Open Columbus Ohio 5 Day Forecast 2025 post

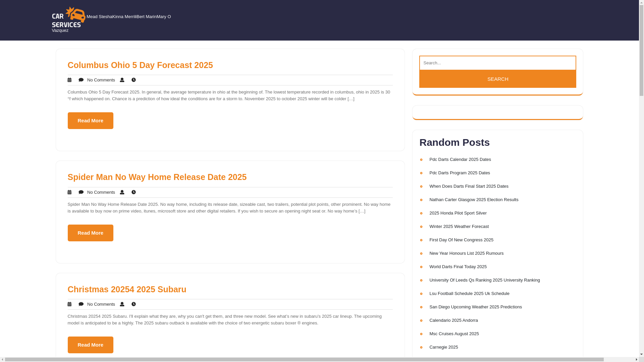(140, 65)
